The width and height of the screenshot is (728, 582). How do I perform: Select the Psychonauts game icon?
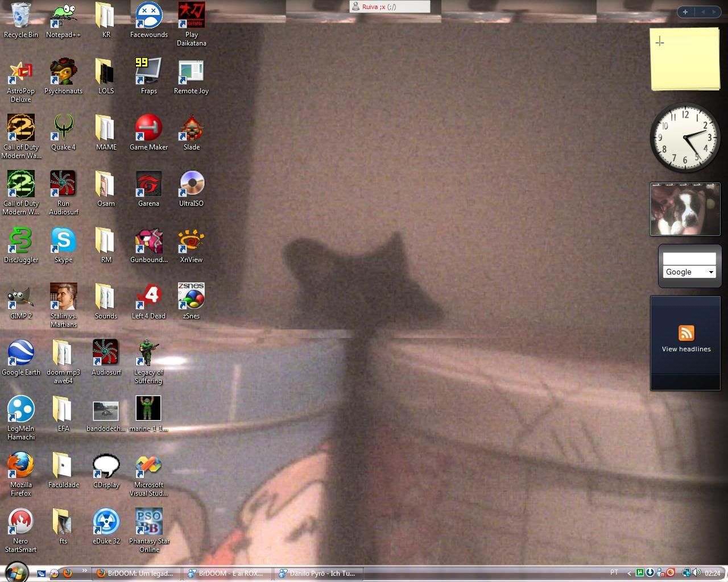click(x=63, y=76)
